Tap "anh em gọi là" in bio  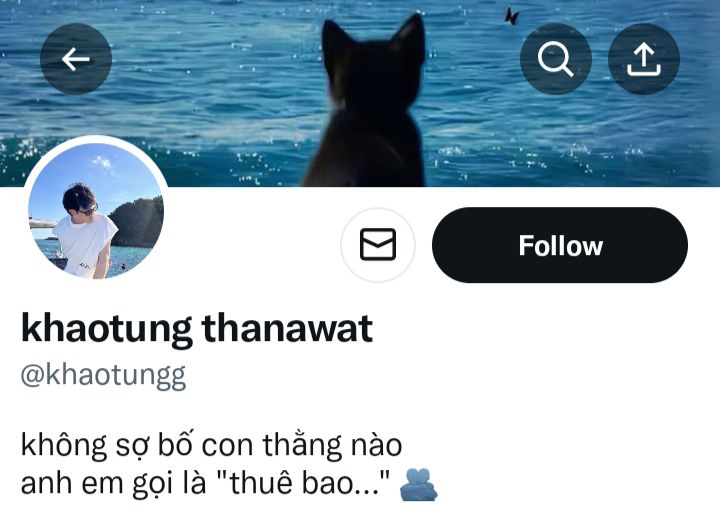(113, 484)
